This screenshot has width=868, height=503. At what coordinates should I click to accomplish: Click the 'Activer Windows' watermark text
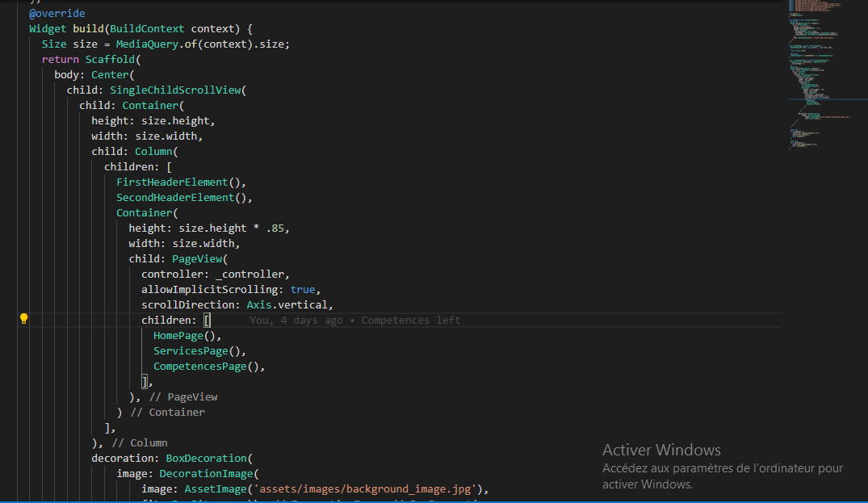pyautogui.click(x=661, y=450)
